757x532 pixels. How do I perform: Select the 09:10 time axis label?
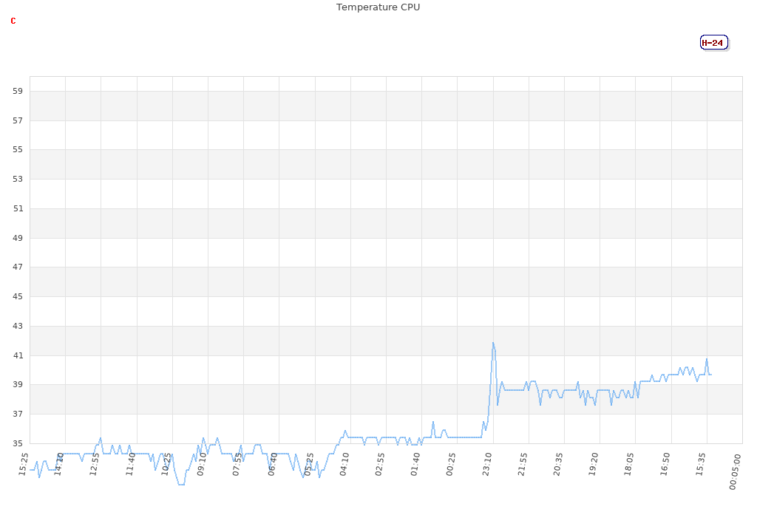coord(203,465)
